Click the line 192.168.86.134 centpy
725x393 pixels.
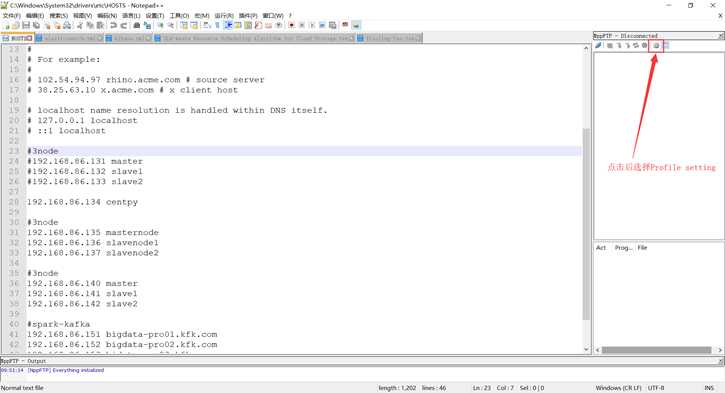(x=82, y=202)
